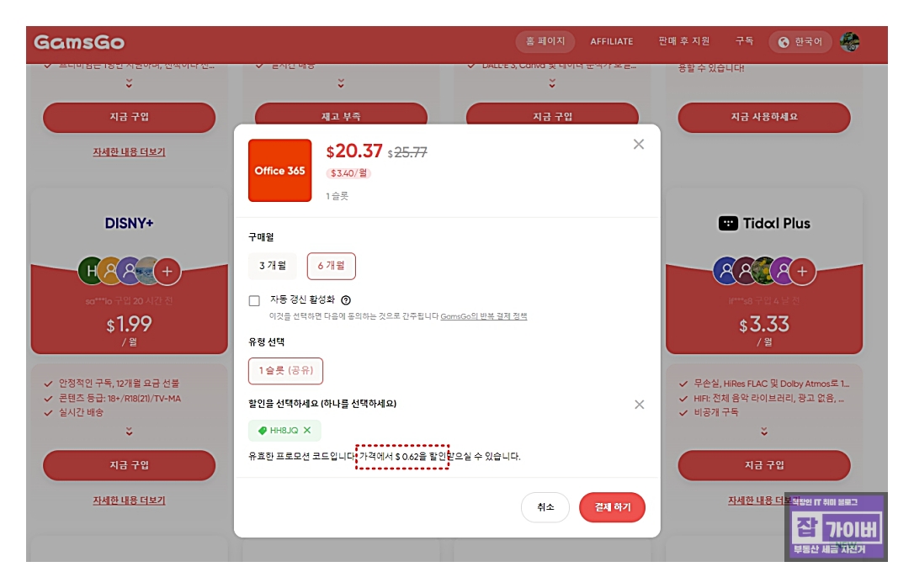Close the discount selection section
The width and height of the screenshot is (914, 588).
640,405
